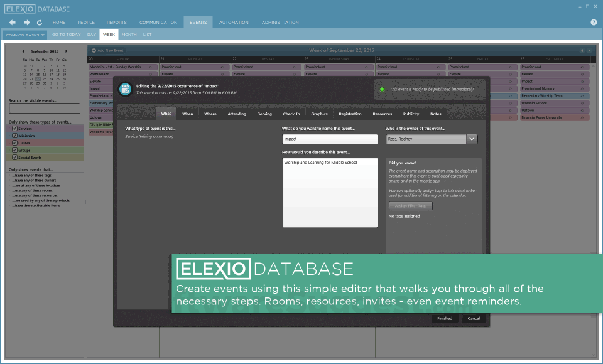Open the Common Tasks dropdown
603x364 pixels.
[24, 35]
